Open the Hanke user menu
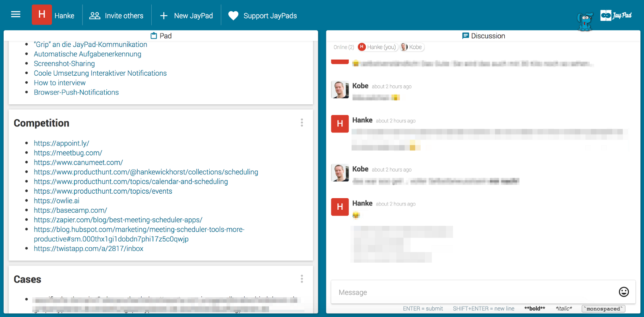Screen dimensions: 644x317 tap(54, 15)
